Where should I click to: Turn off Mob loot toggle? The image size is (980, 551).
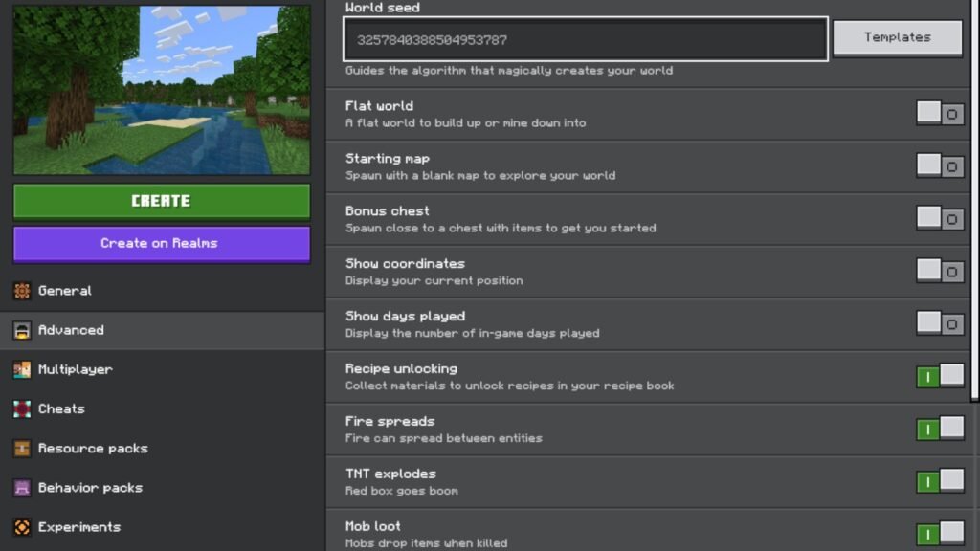click(940, 534)
